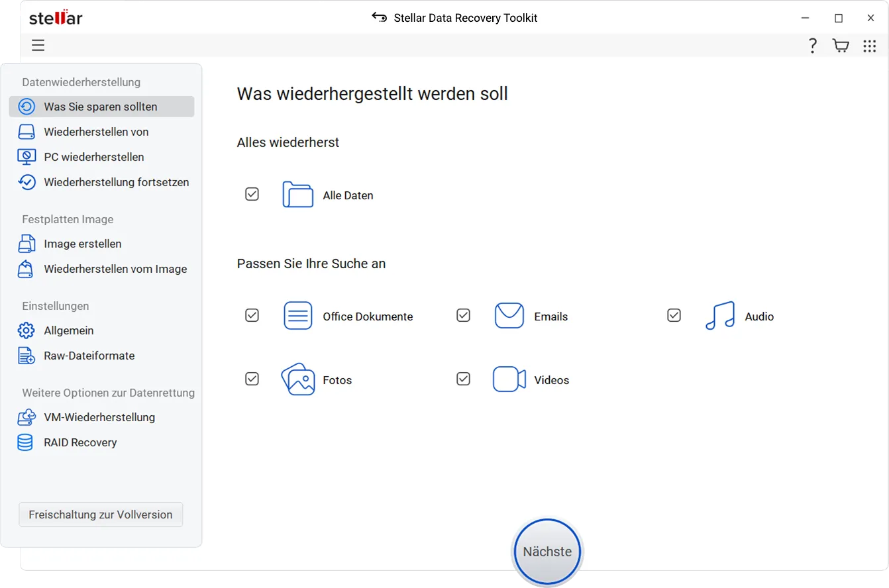This screenshot has width=889, height=588.
Task: Select Was Sie sparen sollten in sidebar
Action: pyautogui.click(x=101, y=107)
